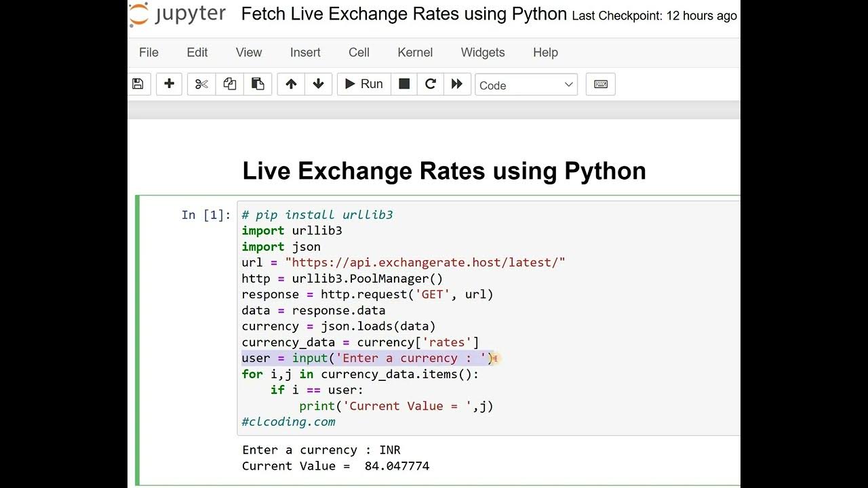868x488 pixels.
Task: Click the Last Checkpoint status text
Action: point(654,16)
